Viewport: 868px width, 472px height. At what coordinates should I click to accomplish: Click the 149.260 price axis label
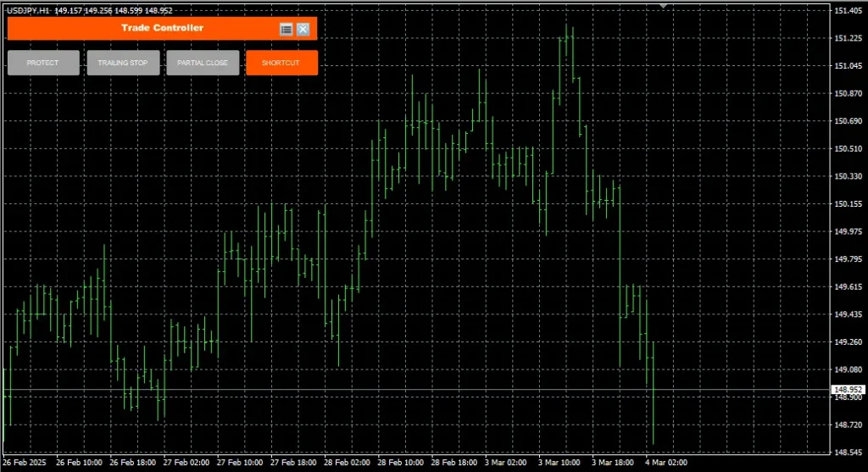point(848,342)
